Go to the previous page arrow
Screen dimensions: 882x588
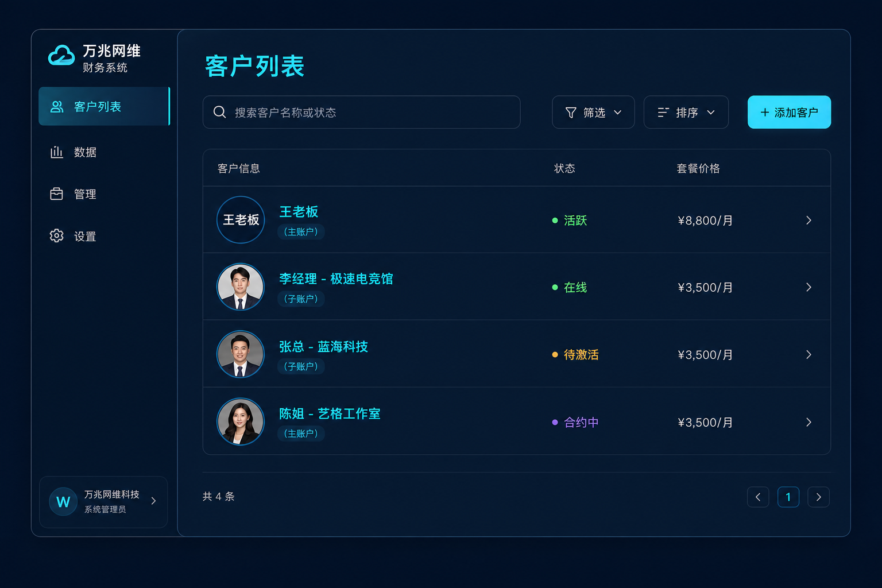[758, 497]
